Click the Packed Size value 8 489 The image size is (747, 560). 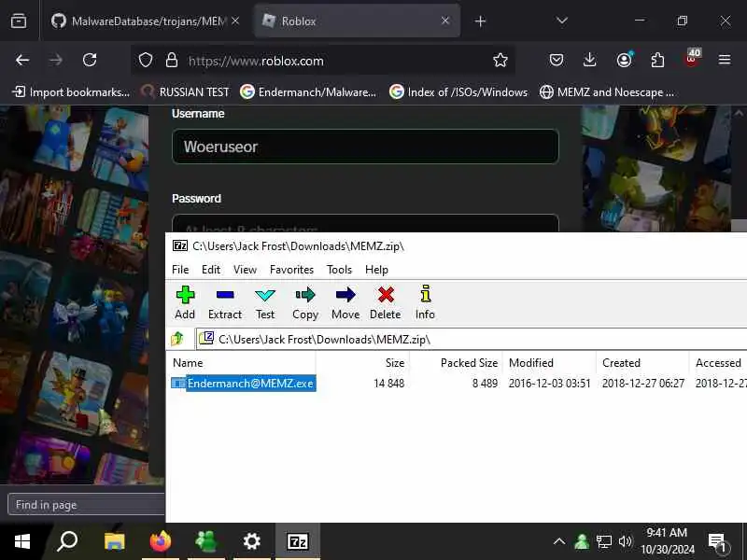pos(485,384)
